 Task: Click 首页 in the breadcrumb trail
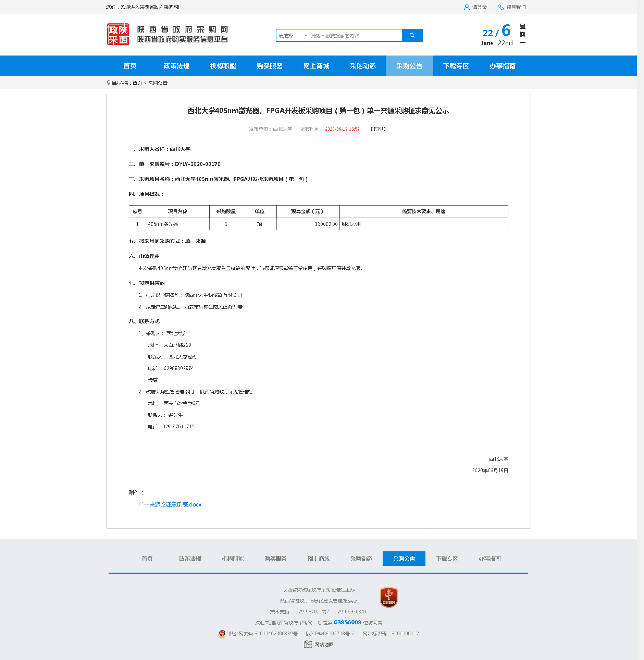(x=137, y=83)
